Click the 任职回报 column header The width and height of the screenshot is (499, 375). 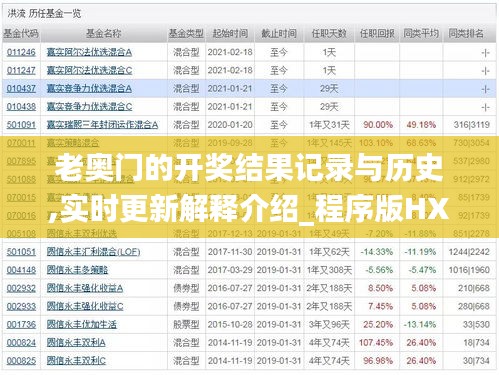[x=377, y=33]
